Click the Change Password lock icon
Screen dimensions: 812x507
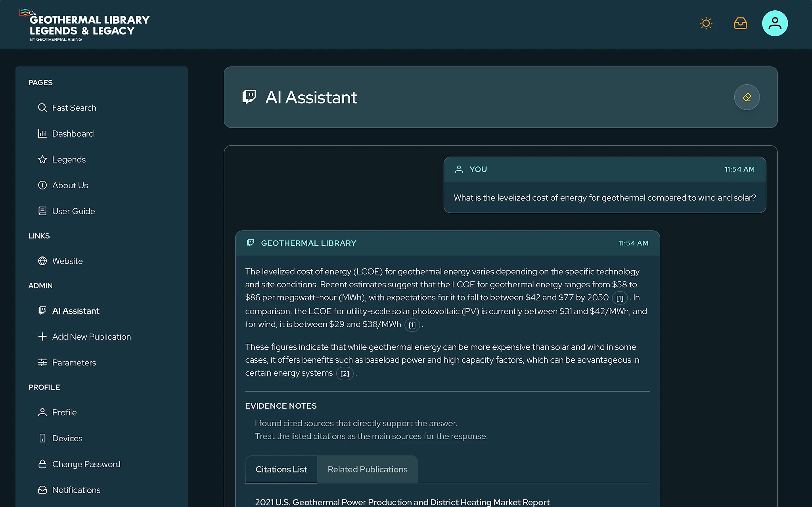pyautogui.click(x=42, y=464)
